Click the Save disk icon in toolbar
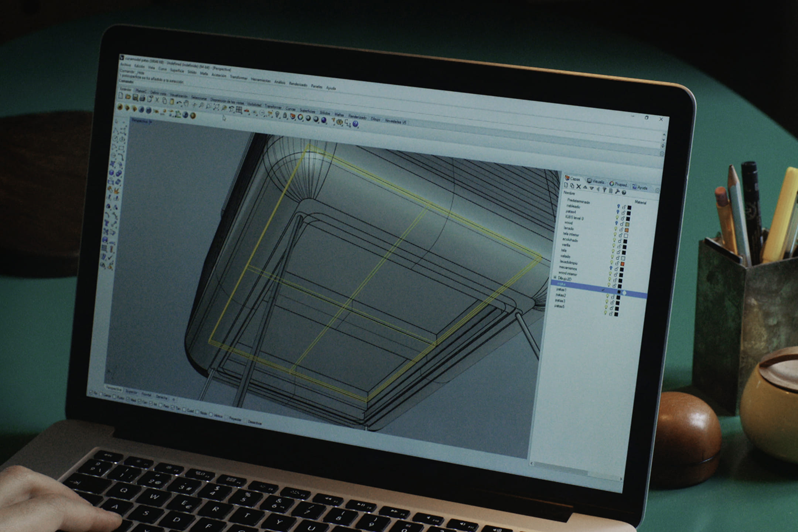Viewport: 798px width, 532px height. tap(135, 98)
